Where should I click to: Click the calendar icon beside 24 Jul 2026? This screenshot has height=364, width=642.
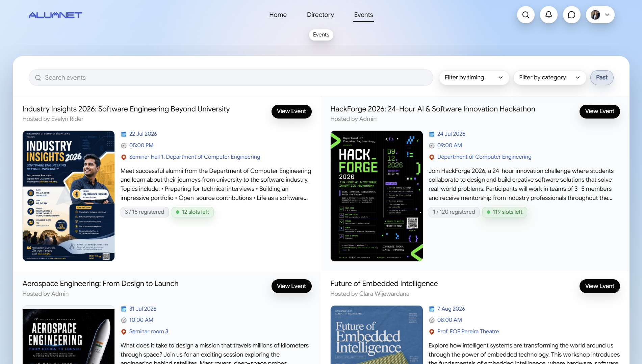(x=432, y=134)
